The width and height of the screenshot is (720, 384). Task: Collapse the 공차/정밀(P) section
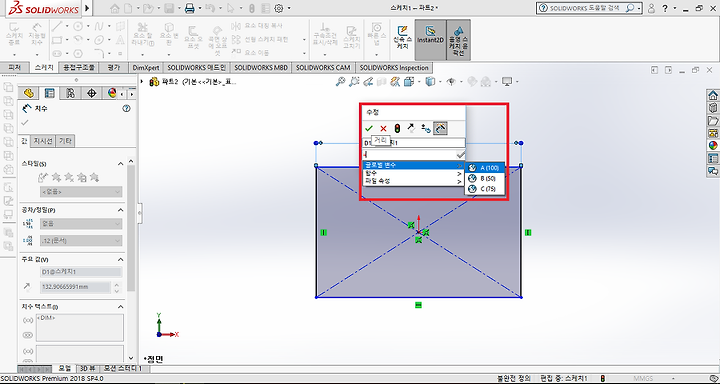pos(121,210)
